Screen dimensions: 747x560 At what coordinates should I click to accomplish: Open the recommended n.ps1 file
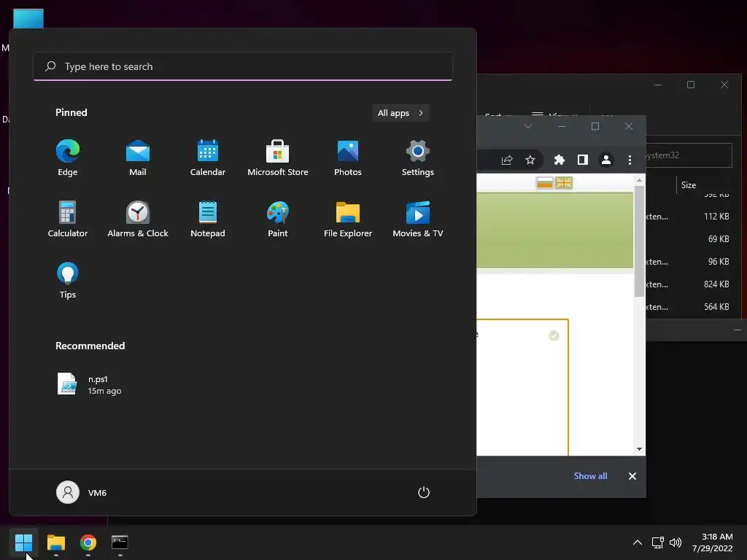click(x=90, y=384)
